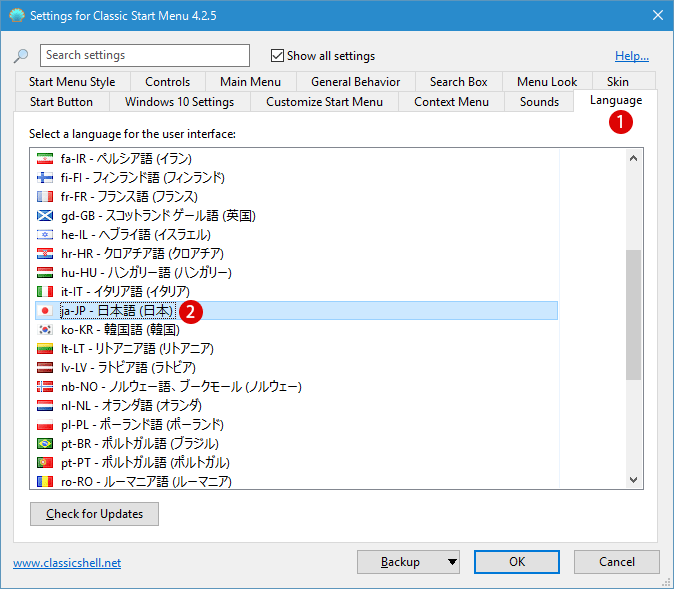Click the Israel flag icon for he-IL
Screen dimensions: 674x589
(x=45, y=235)
